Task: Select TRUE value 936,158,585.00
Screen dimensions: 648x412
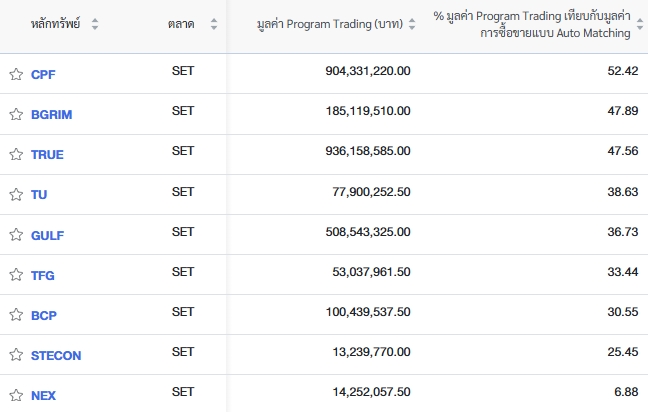Action: [x=368, y=151]
